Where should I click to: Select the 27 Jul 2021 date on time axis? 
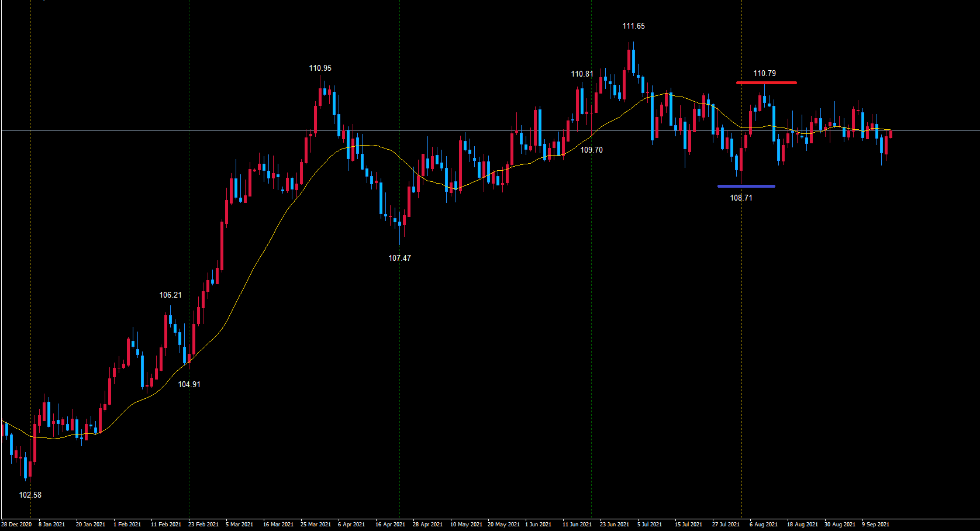[726, 525]
